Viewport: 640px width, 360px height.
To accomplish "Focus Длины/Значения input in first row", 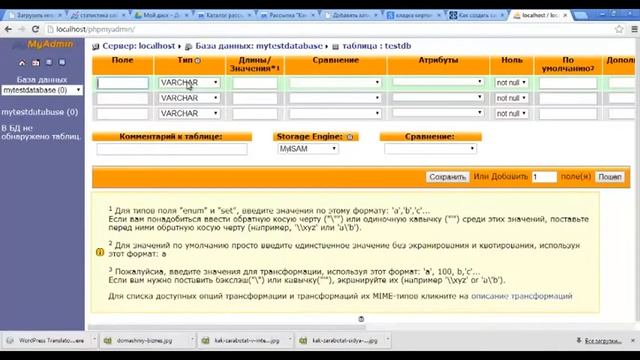I will point(255,83).
